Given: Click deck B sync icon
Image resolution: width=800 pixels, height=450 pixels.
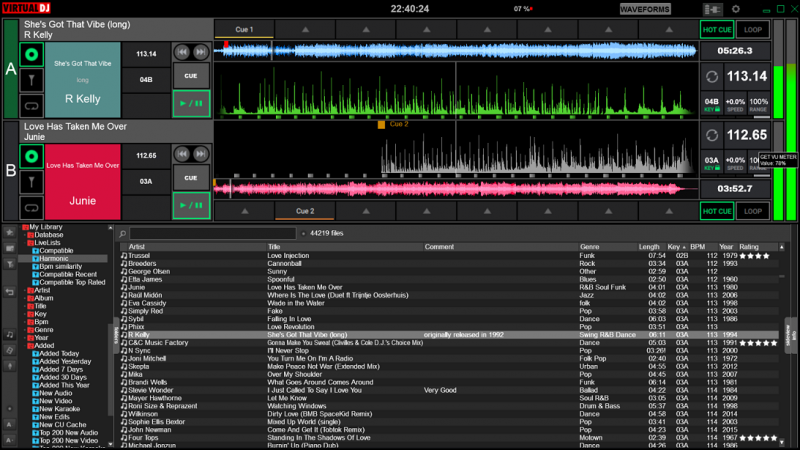Looking at the screenshot, I should coord(712,135).
